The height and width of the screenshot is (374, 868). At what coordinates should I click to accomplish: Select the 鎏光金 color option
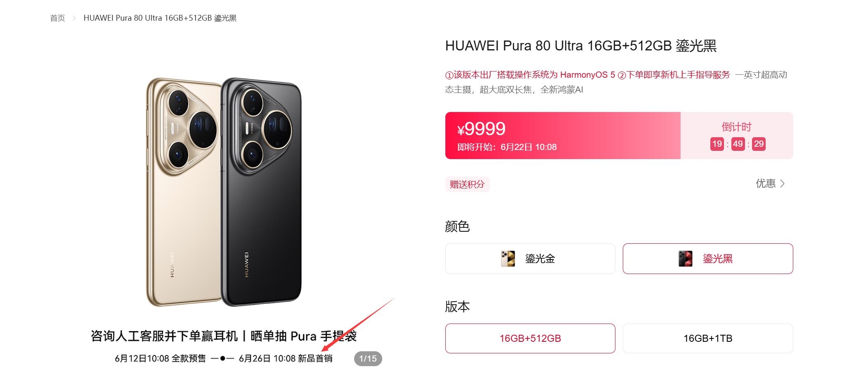[530, 259]
